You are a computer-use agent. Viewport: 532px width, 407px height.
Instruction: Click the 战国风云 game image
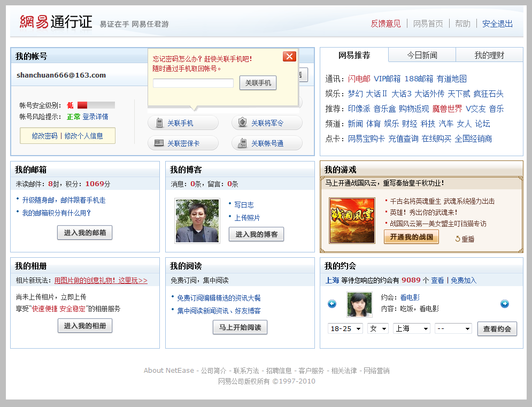click(x=351, y=221)
